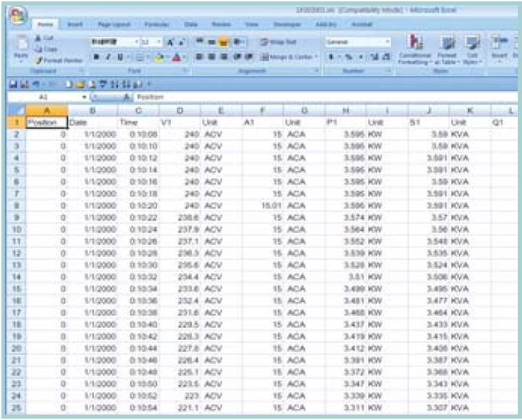
Task: Click the Format as Table icon
Action: point(447,49)
